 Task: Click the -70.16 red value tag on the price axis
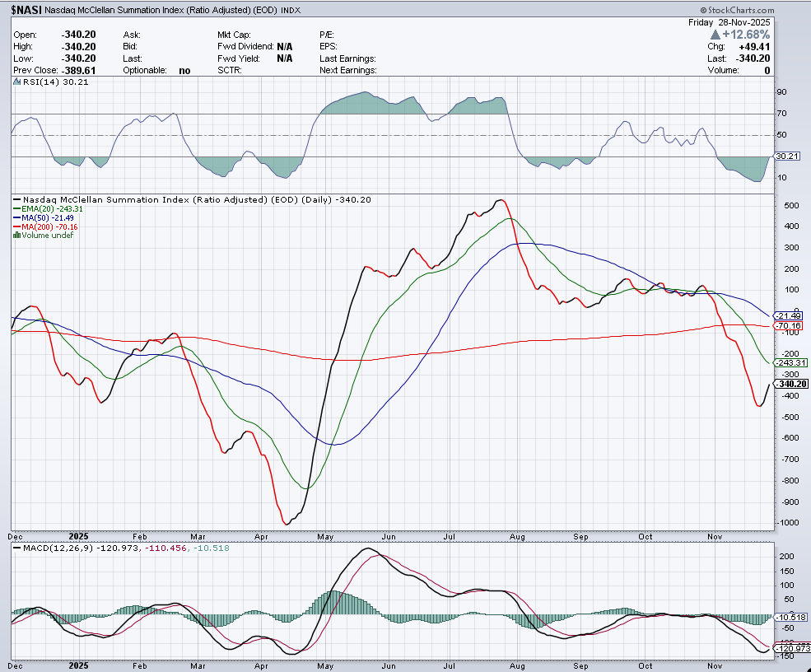pyautogui.click(x=790, y=326)
